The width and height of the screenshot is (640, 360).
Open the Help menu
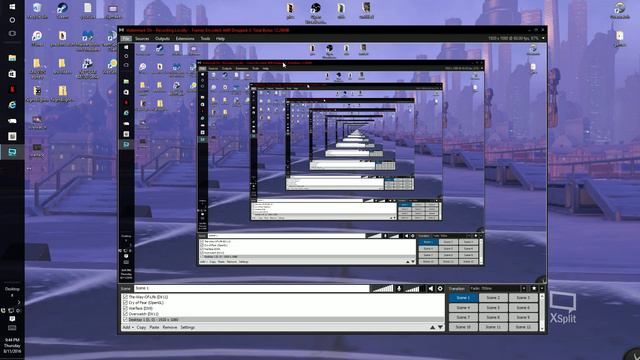point(220,38)
